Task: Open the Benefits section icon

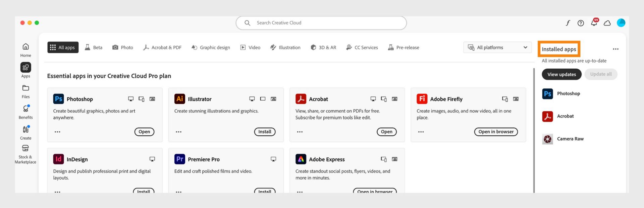Action: pos(25,112)
